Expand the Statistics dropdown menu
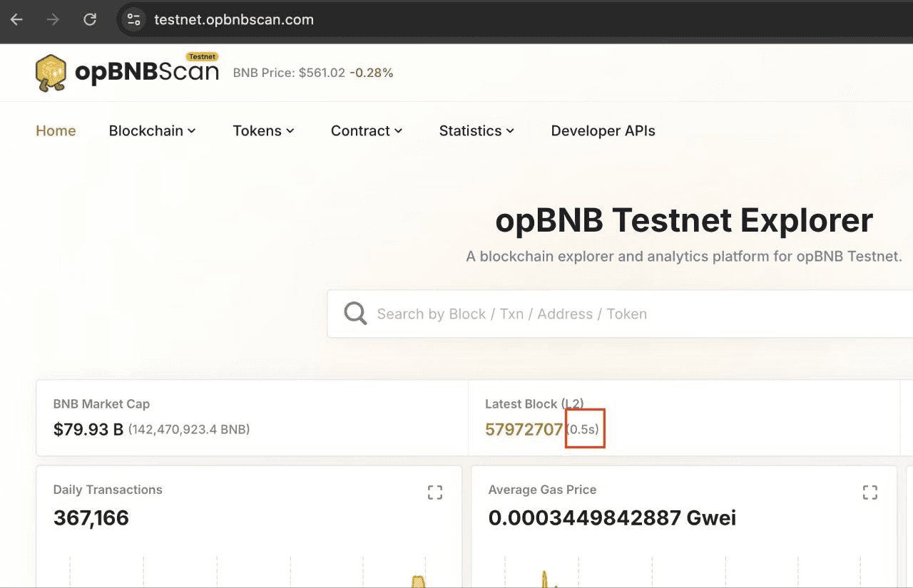 (476, 130)
